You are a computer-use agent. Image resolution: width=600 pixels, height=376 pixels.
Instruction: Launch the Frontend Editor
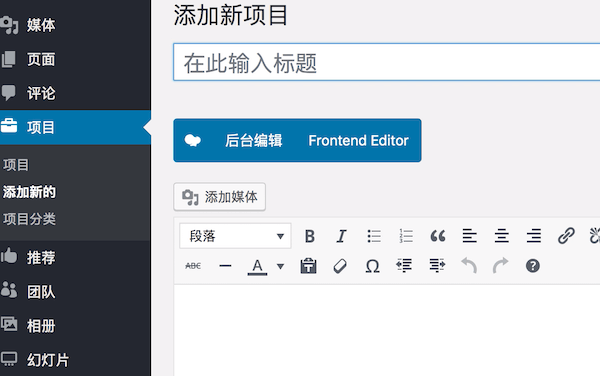pyautogui.click(x=359, y=140)
